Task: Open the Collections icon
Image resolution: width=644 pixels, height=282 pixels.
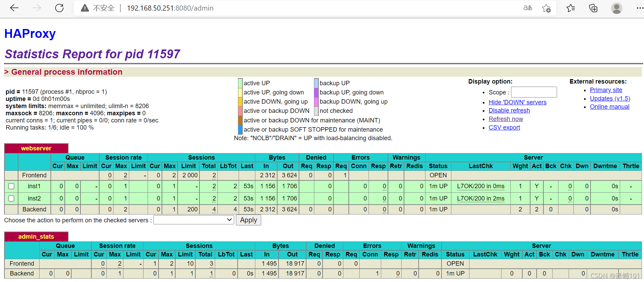Action: (x=593, y=8)
